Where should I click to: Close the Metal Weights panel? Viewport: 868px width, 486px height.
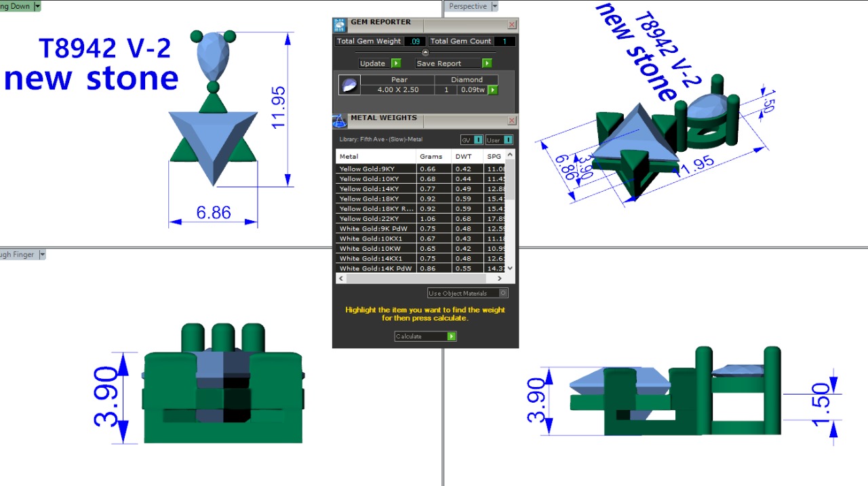pos(512,121)
